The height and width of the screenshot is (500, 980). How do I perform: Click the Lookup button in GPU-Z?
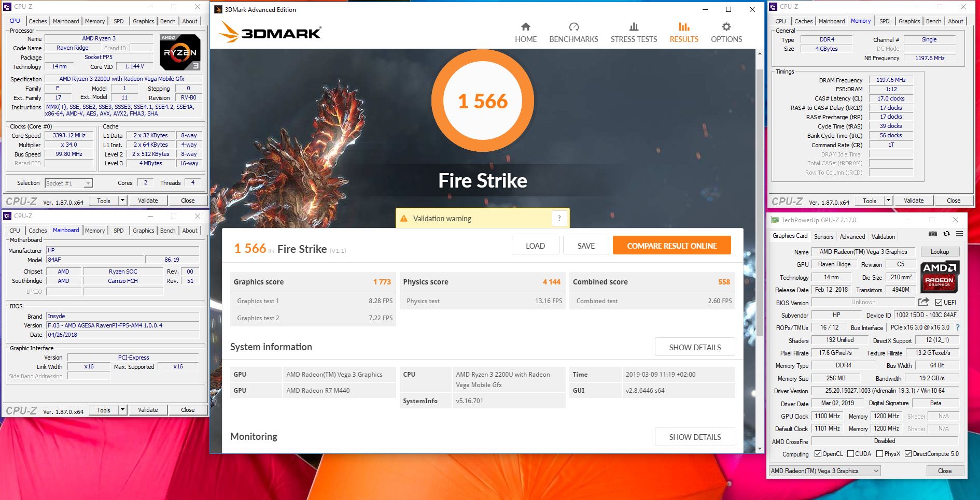click(x=940, y=252)
